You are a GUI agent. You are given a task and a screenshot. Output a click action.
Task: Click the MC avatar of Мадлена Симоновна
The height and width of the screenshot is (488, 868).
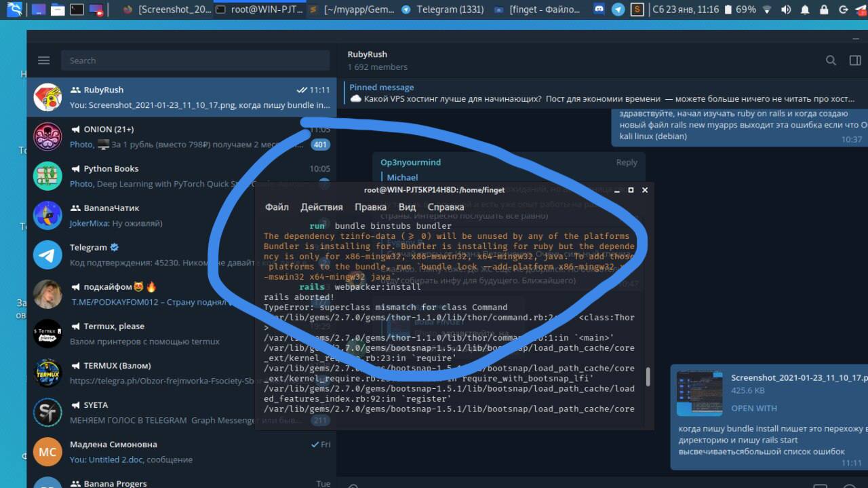(x=47, y=452)
